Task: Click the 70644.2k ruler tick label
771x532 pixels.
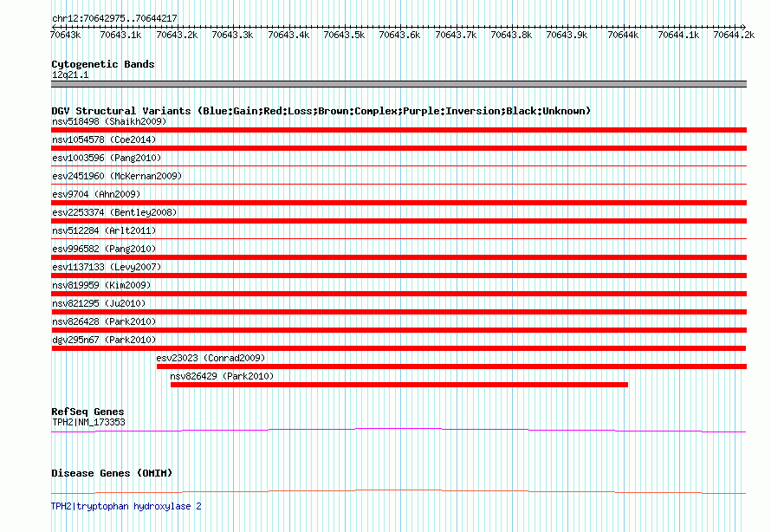Action: click(x=734, y=35)
